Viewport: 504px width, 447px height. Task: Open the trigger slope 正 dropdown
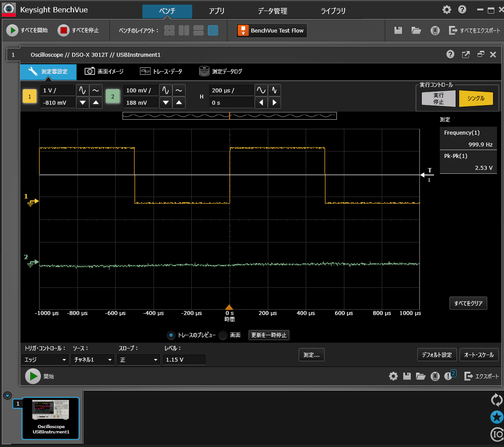click(x=139, y=359)
